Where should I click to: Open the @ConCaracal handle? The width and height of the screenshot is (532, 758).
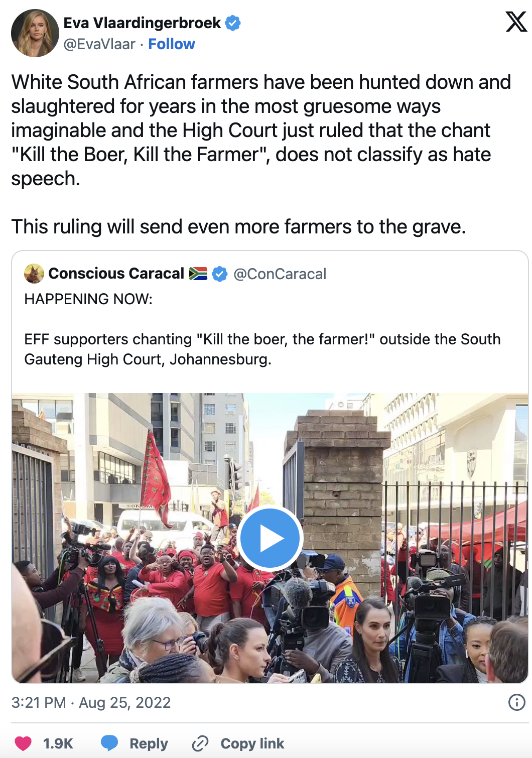280,274
